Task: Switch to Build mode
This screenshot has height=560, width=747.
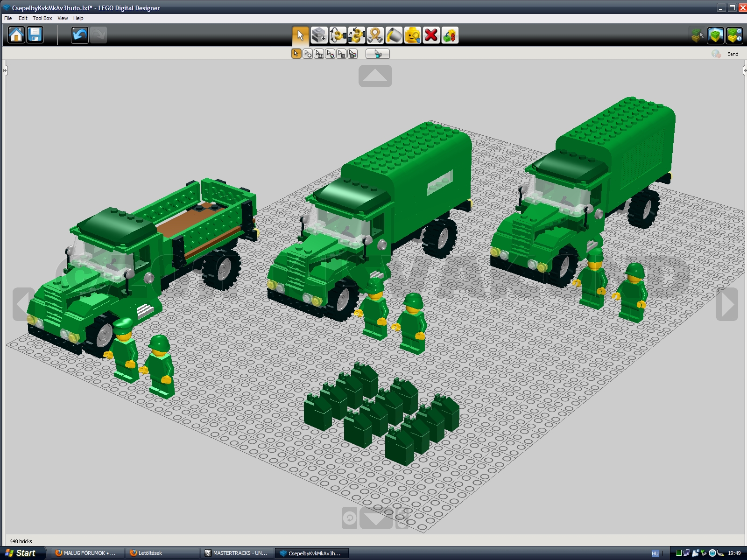Action: pyautogui.click(x=698, y=35)
